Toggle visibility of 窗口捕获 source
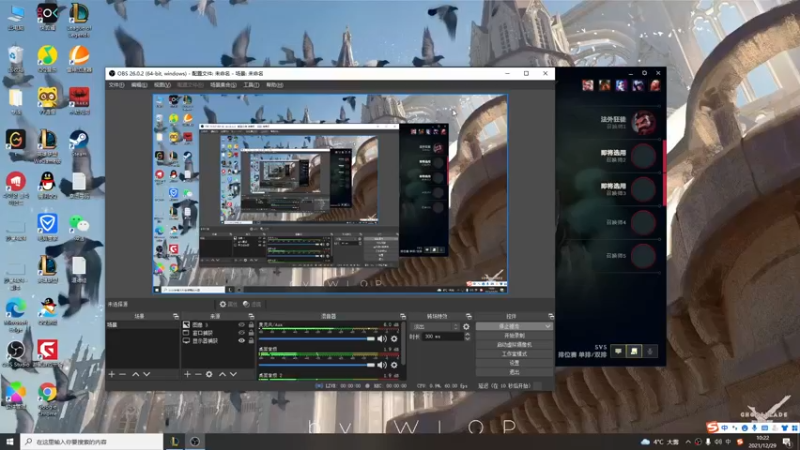 click(241, 333)
